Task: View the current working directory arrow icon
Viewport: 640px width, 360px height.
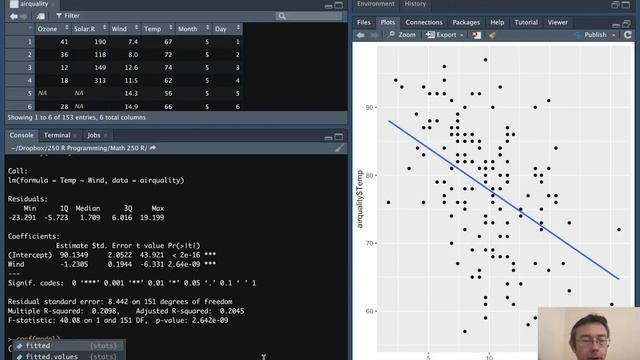Action: 153,148
